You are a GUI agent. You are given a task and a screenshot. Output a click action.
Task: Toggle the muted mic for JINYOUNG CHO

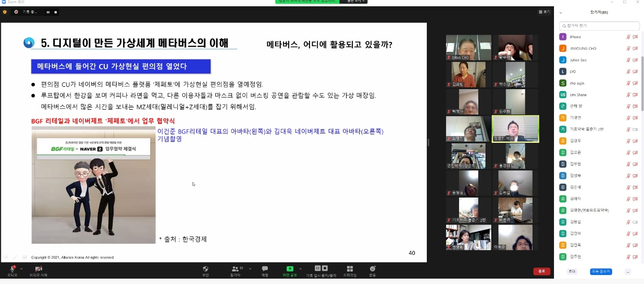pyautogui.click(x=628, y=48)
